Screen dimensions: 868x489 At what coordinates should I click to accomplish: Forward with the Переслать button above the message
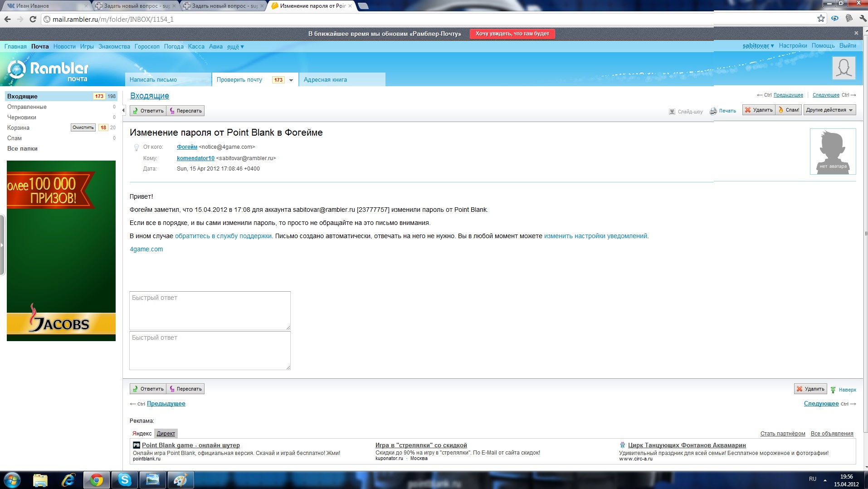coord(185,111)
